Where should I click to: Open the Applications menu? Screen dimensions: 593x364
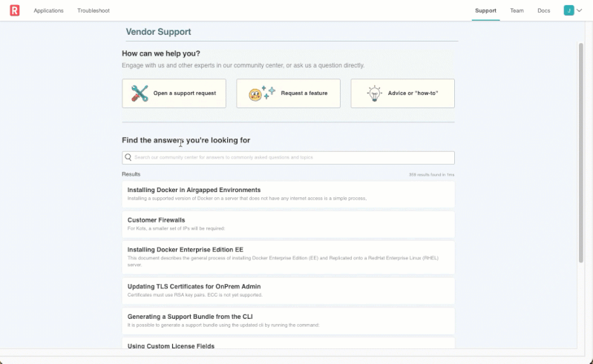[48, 10]
